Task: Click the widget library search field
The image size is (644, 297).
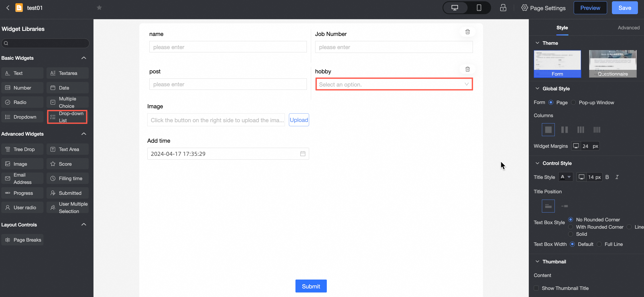Action: click(x=45, y=43)
